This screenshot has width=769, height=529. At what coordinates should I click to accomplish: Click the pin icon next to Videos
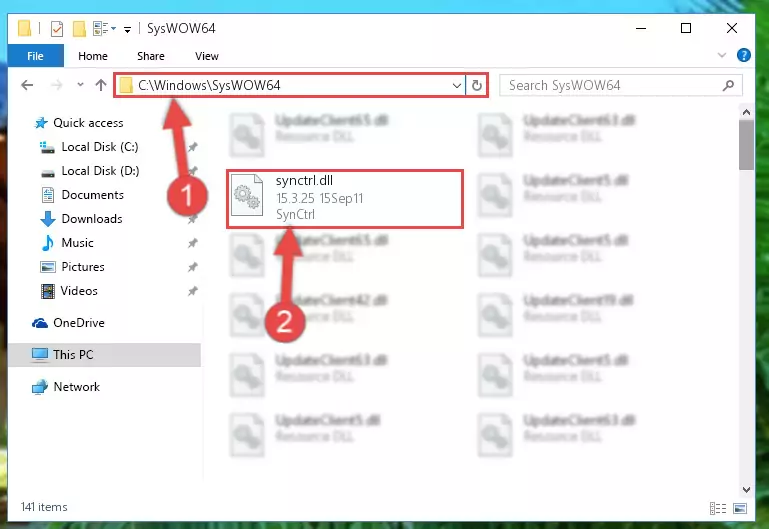[x=193, y=291]
